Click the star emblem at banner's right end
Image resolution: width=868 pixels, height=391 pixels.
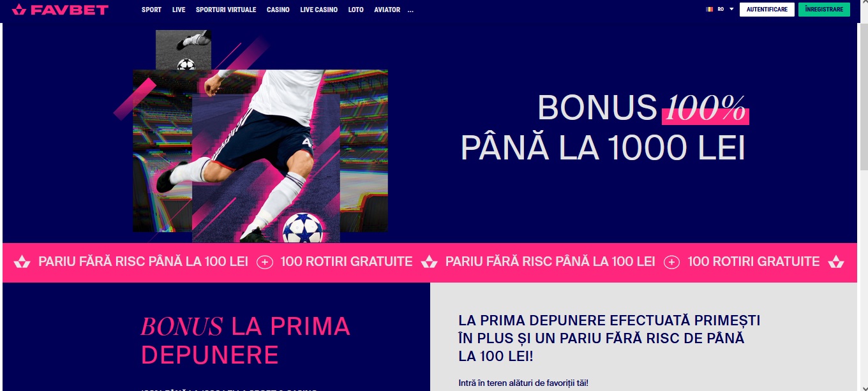click(x=836, y=262)
